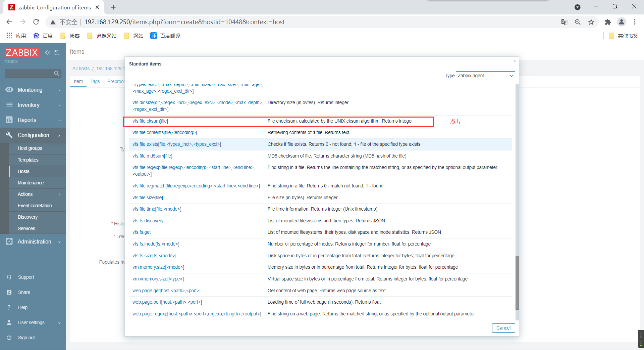Open the Apps grid in the bookmarks bar
This screenshot has width=644, height=350.
point(16,36)
